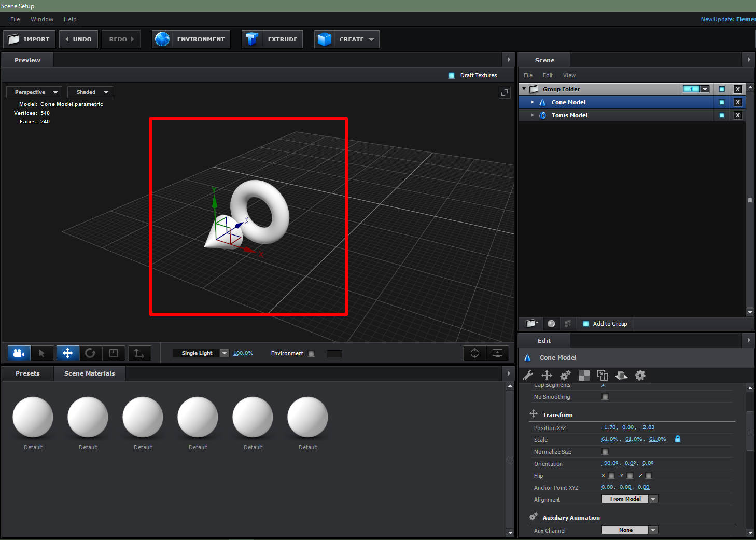
Task: Open the Single Light dropdown
Action: 224,353
